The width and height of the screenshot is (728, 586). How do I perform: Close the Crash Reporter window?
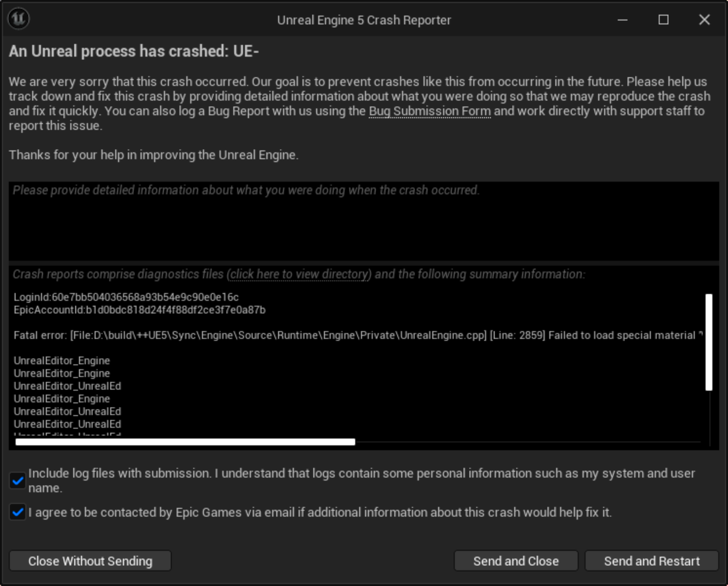(705, 20)
